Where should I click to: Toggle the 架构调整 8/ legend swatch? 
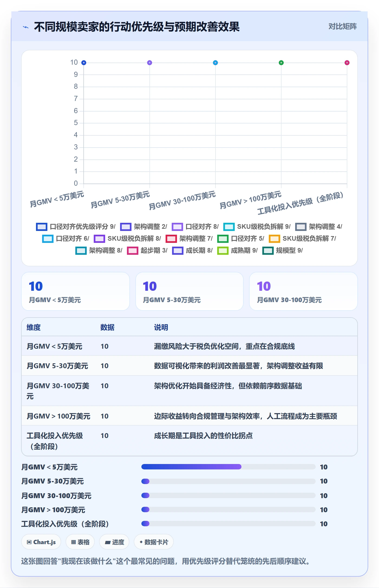(81, 251)
